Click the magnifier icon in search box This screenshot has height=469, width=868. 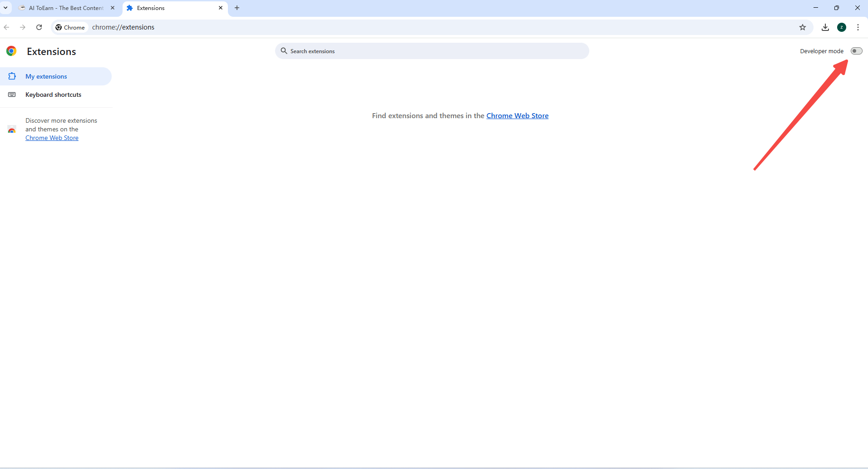(x=284, y=51)
